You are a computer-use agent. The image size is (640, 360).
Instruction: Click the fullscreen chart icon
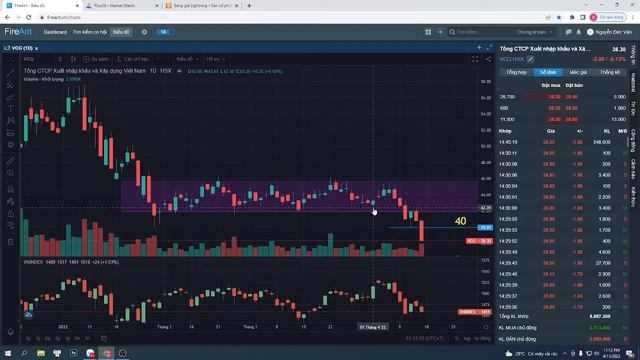coord(475,60)
